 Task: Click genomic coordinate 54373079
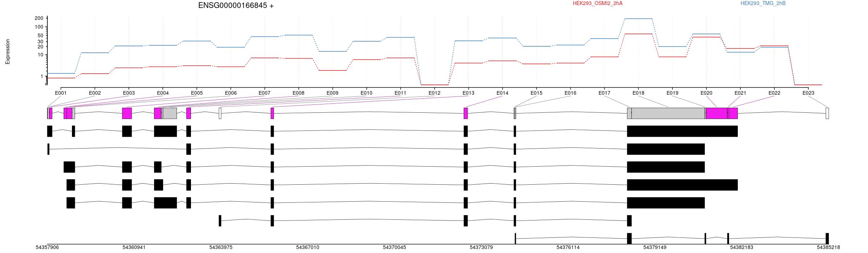pyautogui.click(x=481, y=248)
